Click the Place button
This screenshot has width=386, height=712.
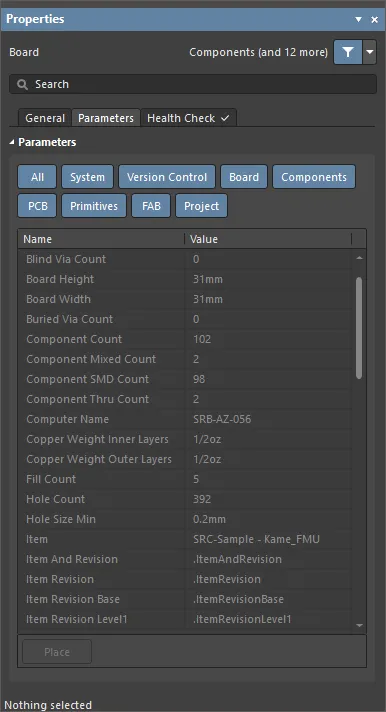(x=57, y=652)
